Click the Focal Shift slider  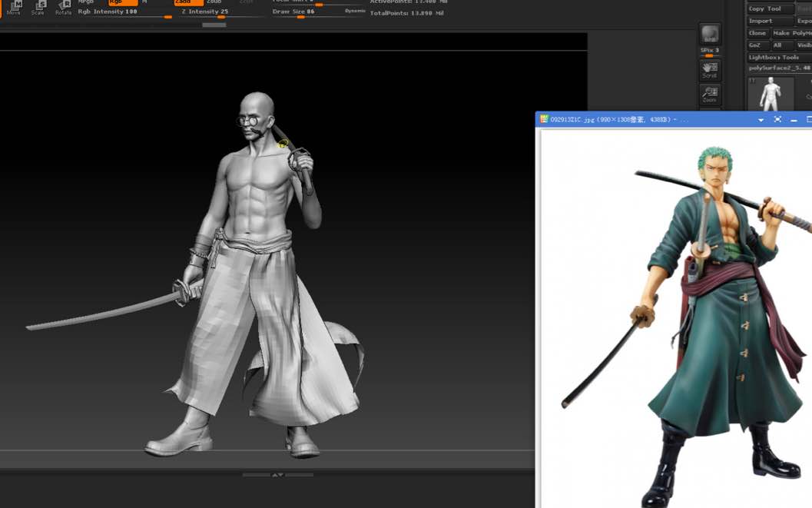[319, 2]
